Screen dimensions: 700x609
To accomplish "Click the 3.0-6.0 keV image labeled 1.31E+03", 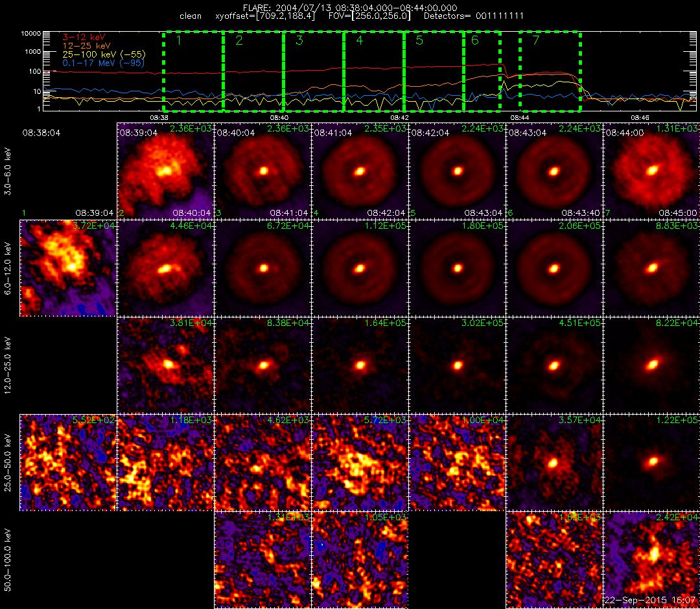I will tap(652, 171).
